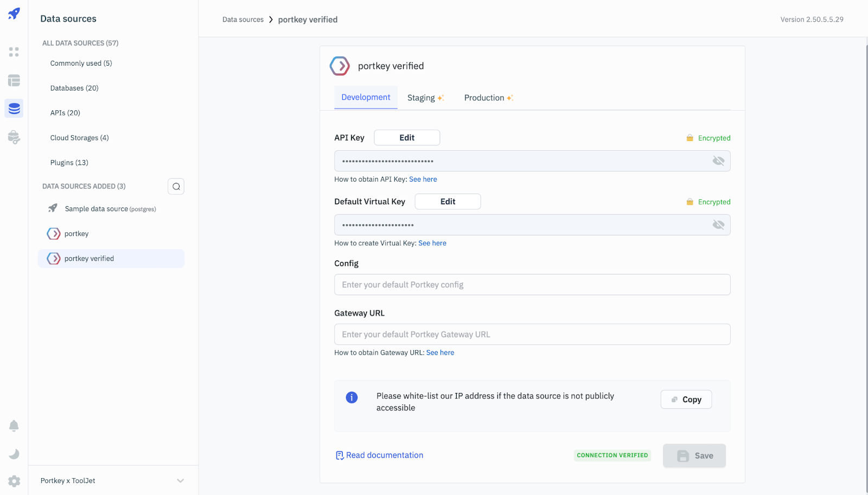The height and width of the screenshot is (495, 868).
Task: Toggle Default Virtual Key visibility eye icon
Action: coord(718,225)
